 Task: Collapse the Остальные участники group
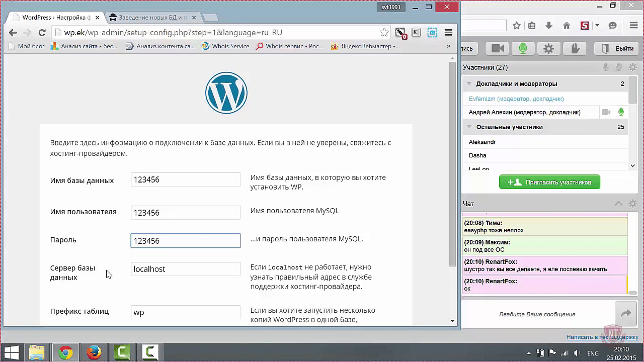[469, 127]
